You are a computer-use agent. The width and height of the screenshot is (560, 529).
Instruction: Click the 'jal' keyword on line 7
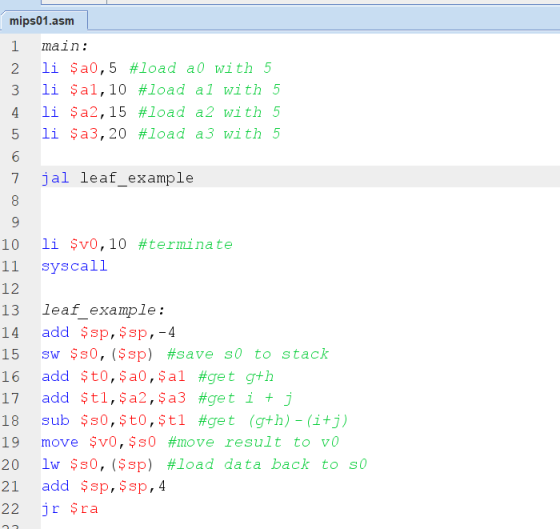tap(55, 178)
